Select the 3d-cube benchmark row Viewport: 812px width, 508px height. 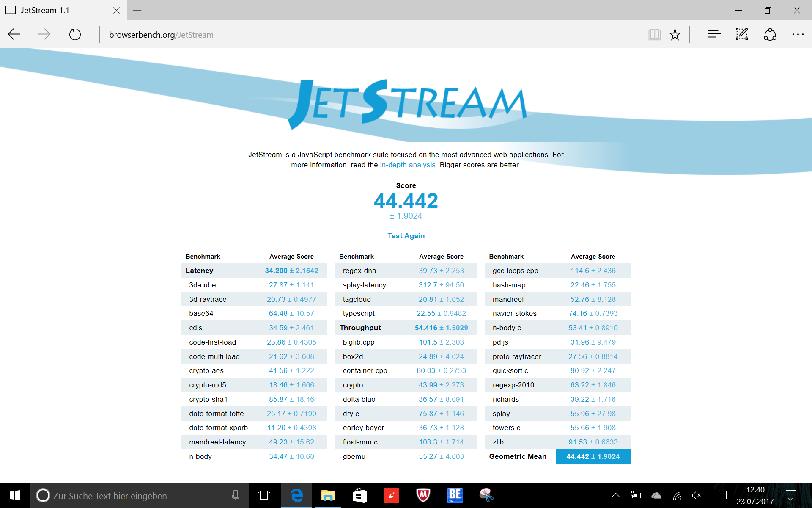pos(254,285)
